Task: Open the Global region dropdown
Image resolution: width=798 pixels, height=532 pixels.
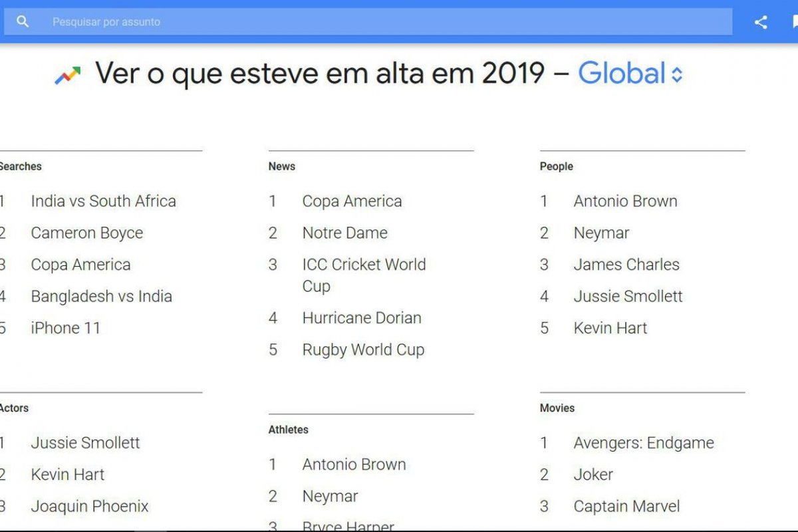Action: (x=622, y=74)
